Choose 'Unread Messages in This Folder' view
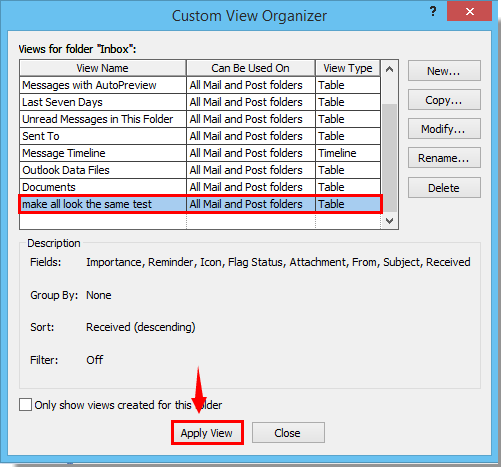The height and width of the screenshot is (467, 501). pos(200,119)
